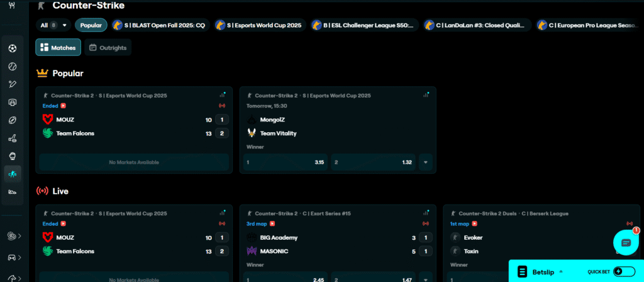The image size is (644, 282).
Task: Play the stream next to 3rd map label
Action: click(272, 223)
